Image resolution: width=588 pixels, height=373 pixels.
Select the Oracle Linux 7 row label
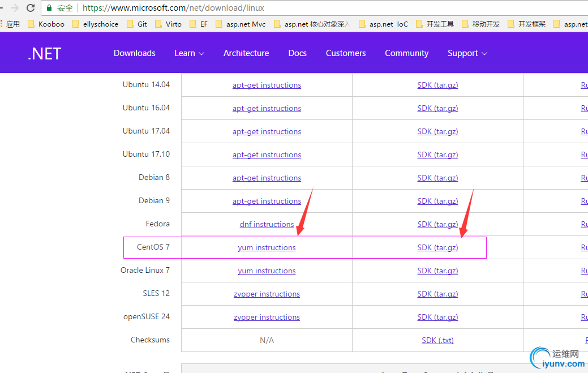click(145, 271)
